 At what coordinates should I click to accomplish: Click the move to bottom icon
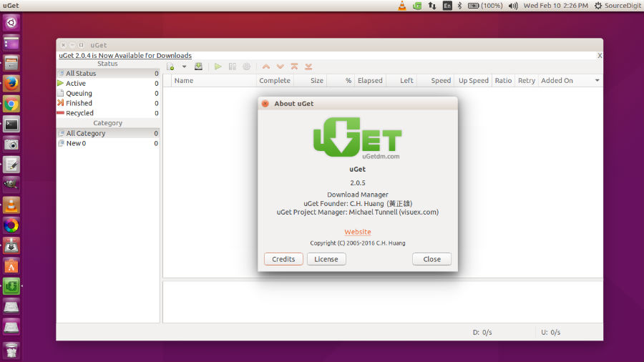[x=308, y=67]
